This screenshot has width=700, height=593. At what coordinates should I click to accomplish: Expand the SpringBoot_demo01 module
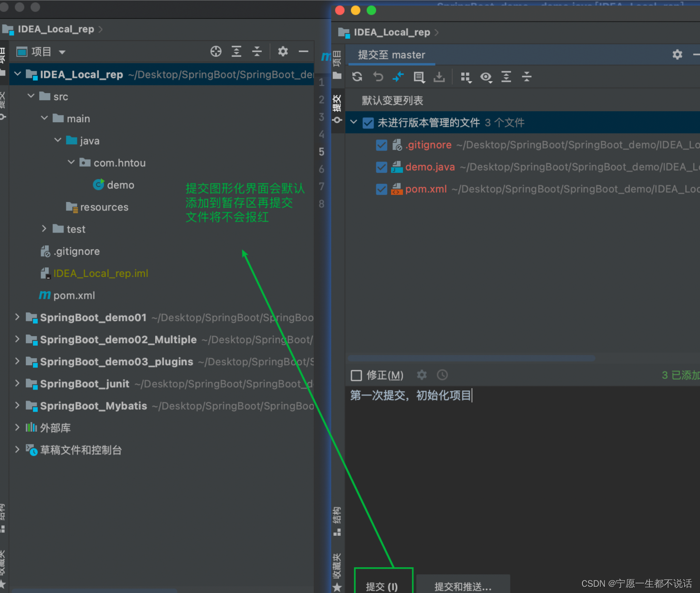coord(18,317)
